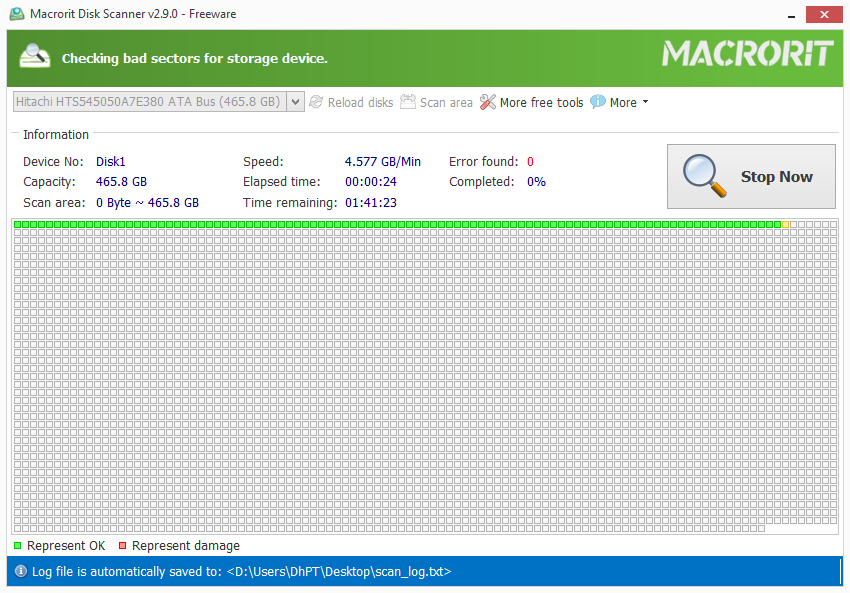Click the MACRORIT logo in header

[747, 54]
